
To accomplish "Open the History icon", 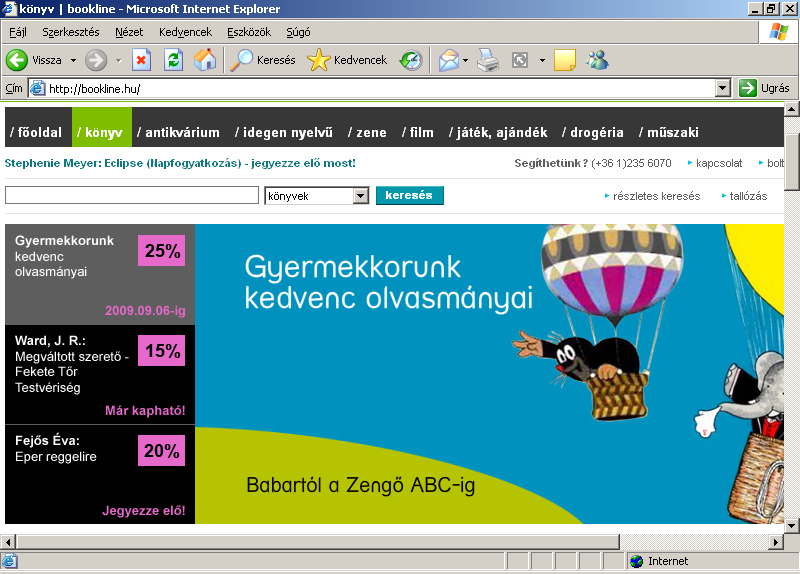I will point(411,60).
